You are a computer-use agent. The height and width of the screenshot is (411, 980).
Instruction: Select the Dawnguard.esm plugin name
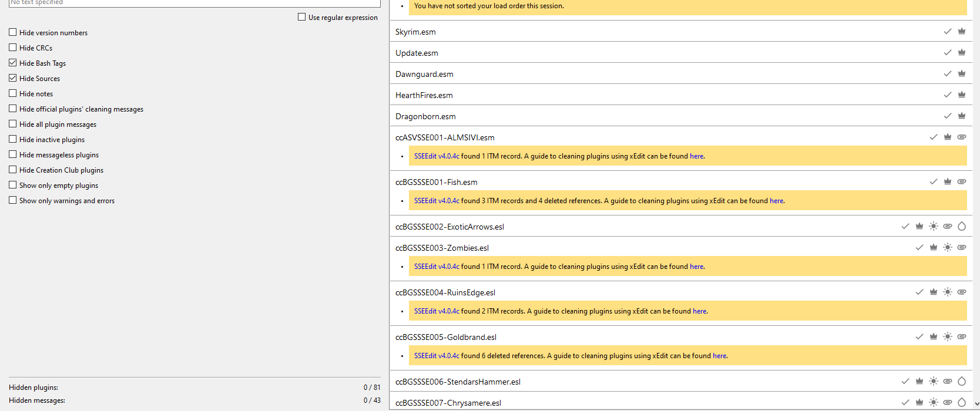coord(424,74)
